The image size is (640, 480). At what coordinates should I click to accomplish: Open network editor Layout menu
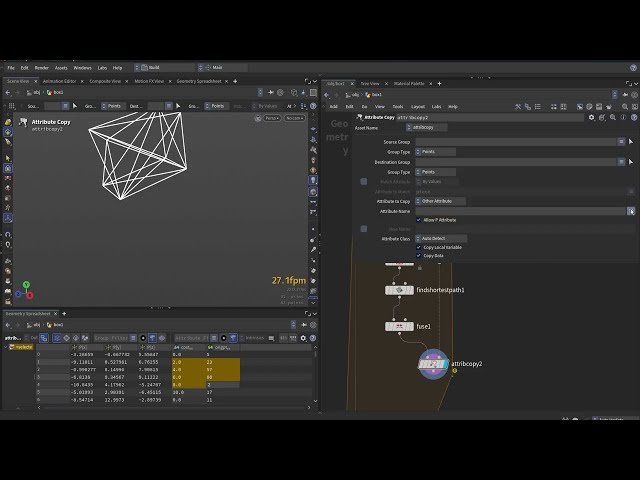418,107
